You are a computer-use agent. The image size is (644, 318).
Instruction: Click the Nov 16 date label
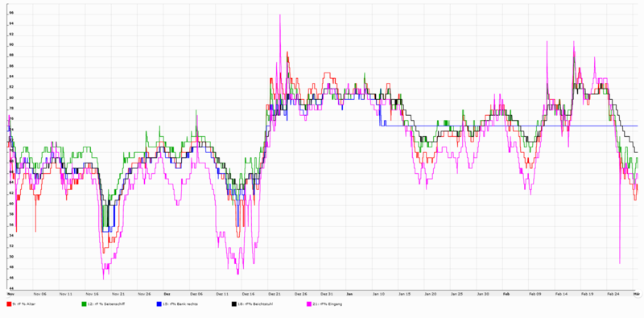92,294
